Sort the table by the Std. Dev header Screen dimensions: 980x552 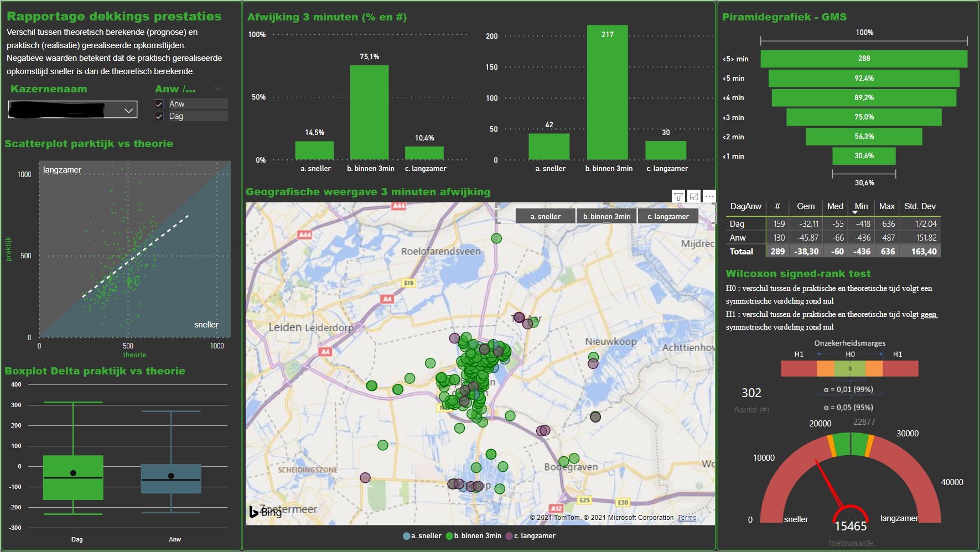(x=920, y=206)
